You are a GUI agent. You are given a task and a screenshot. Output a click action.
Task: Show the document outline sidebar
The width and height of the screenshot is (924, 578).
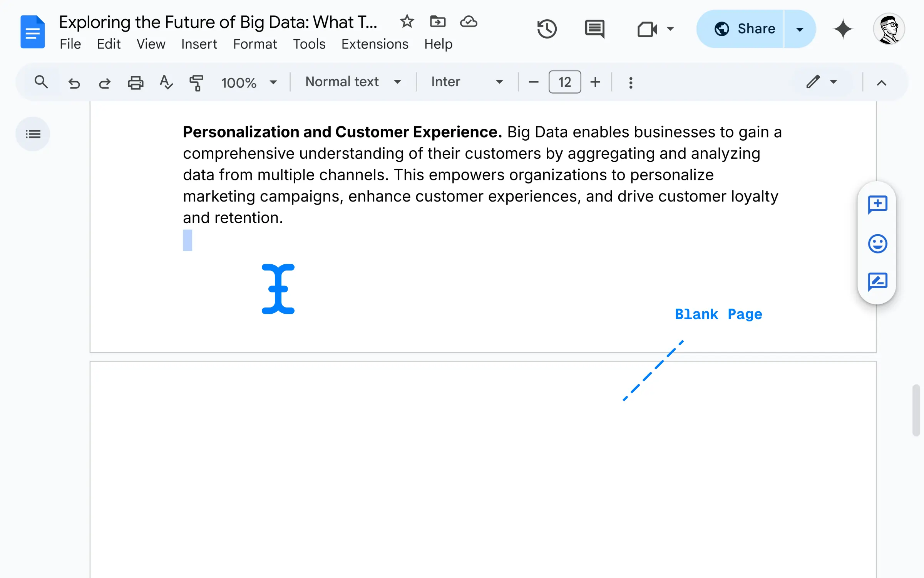[33, 134]
